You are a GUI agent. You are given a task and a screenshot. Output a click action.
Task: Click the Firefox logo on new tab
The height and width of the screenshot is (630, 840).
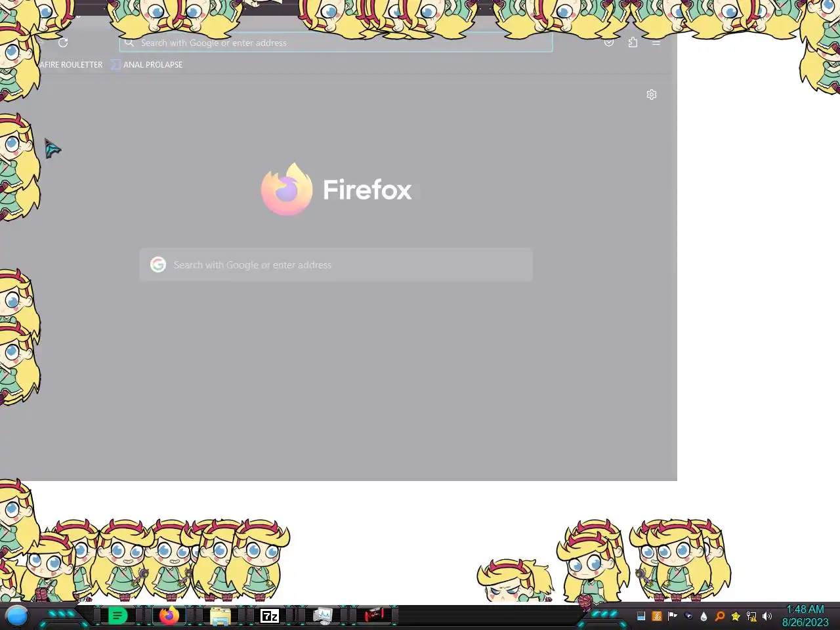[287, 189]
